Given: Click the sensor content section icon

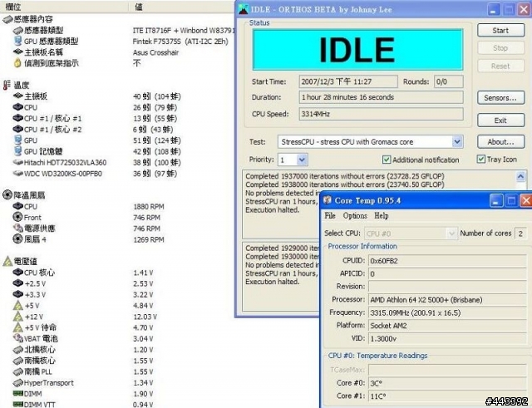Looking at the screenshot, I should point(7,19).
